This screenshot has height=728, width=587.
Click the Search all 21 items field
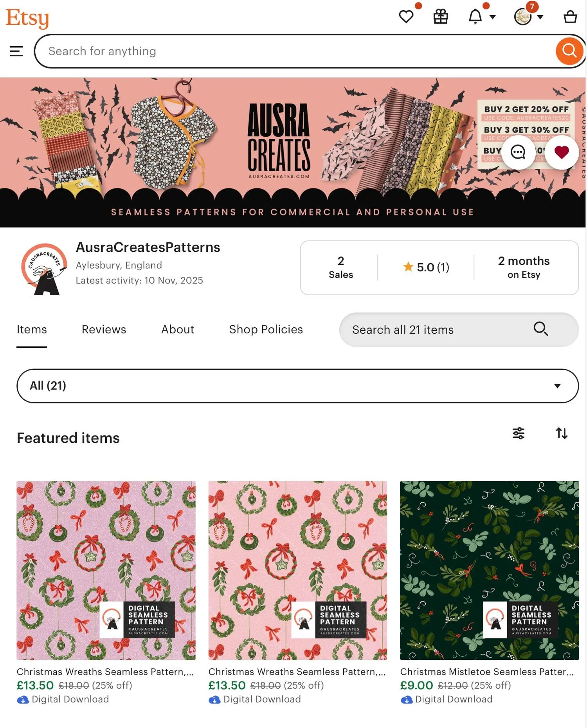(459, 330)
